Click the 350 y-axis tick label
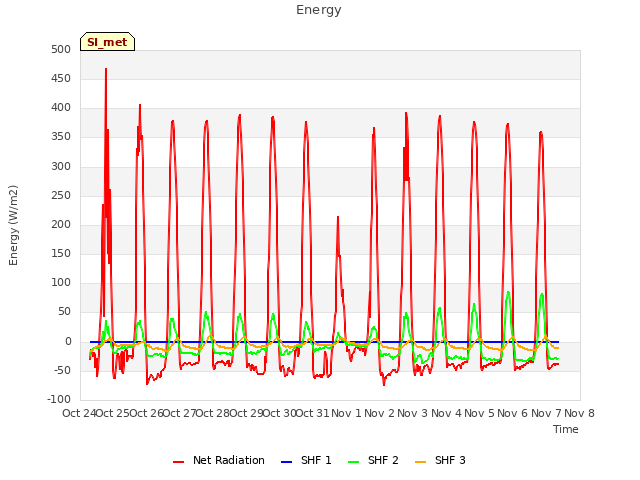640x480 pixels. coord(61,137)
